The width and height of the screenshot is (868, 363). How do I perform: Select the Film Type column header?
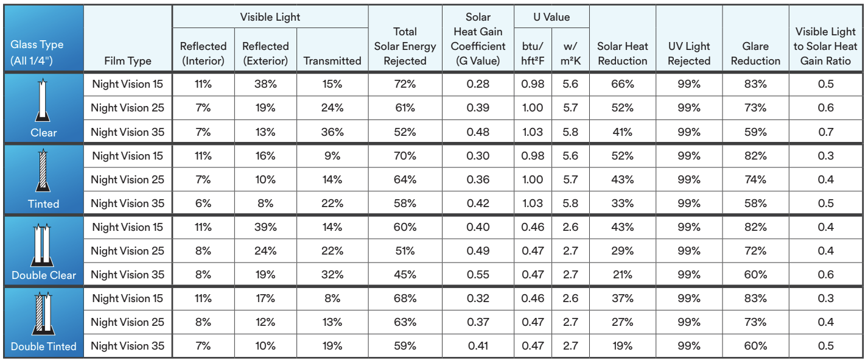coord(128,61)
